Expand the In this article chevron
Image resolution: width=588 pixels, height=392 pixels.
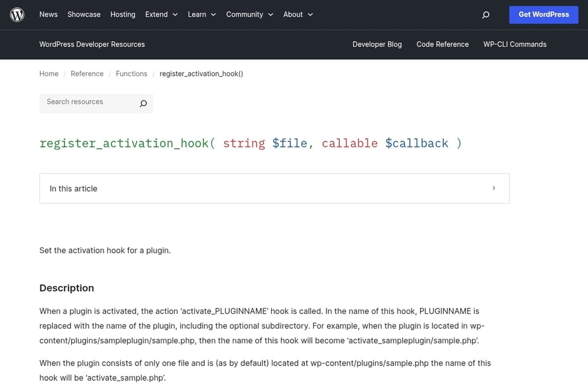coord(493,188)
